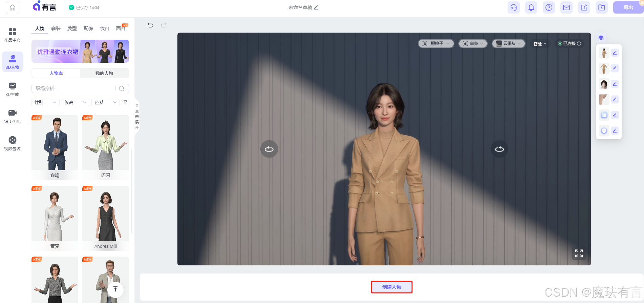This screenshot has height=303, width=644.
Task: Edit the outfit layer
Action: click(615, 68)
